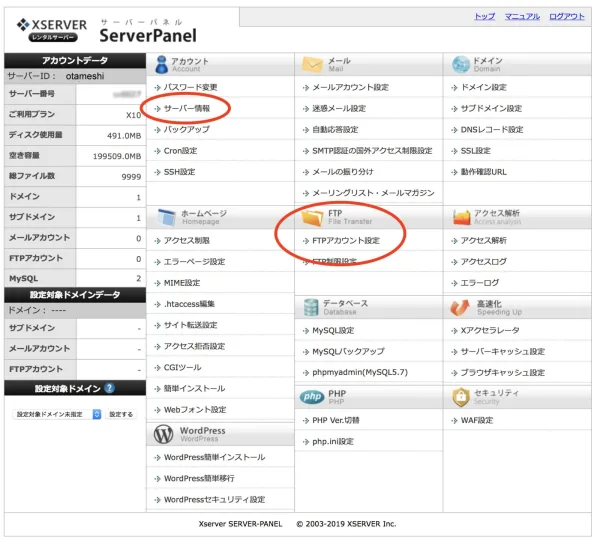Open MySQLバックアップ
Viewport: 600px width, 542px height.
pyautogui.click(x=348, y=351)
